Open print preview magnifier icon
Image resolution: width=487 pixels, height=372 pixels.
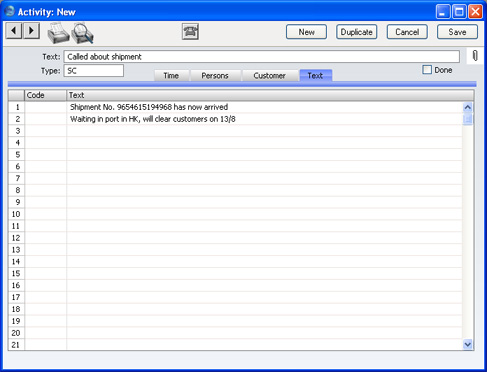(82, 33)
